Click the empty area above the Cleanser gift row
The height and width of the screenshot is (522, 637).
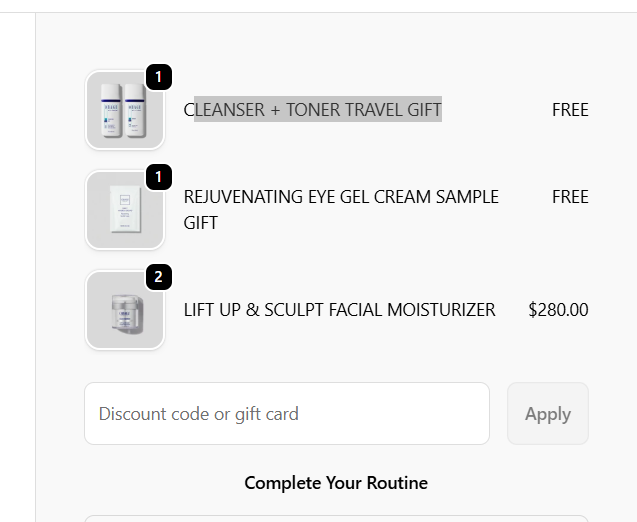(x=336, y=42)
